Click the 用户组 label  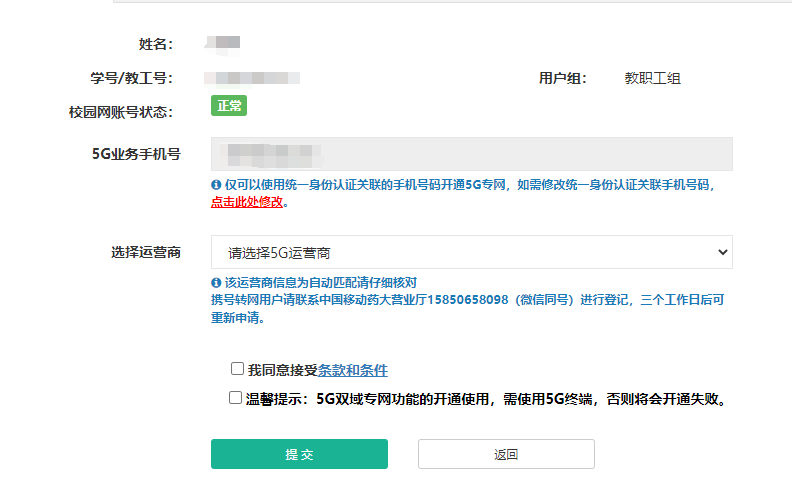point(562,78)
